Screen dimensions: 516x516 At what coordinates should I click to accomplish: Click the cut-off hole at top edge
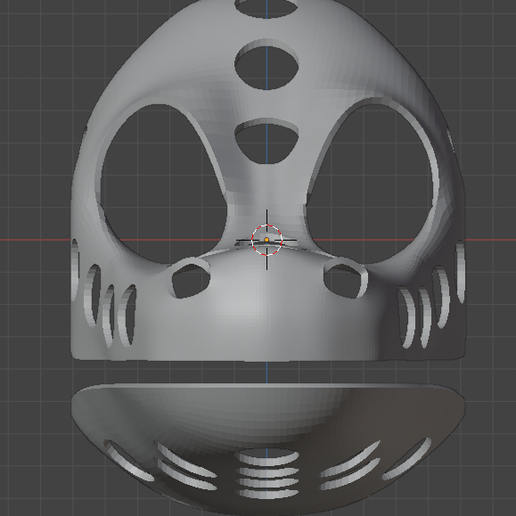click(x=267, y=7)
